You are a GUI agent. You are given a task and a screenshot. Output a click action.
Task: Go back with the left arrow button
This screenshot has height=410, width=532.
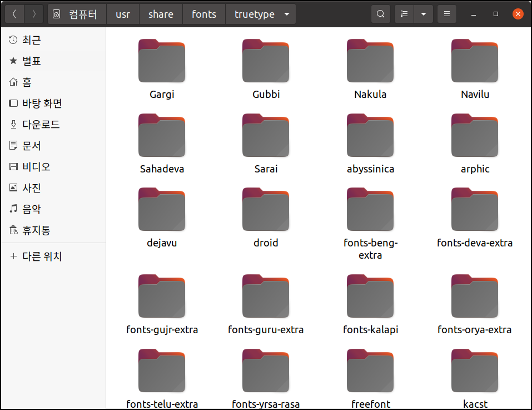14,14
